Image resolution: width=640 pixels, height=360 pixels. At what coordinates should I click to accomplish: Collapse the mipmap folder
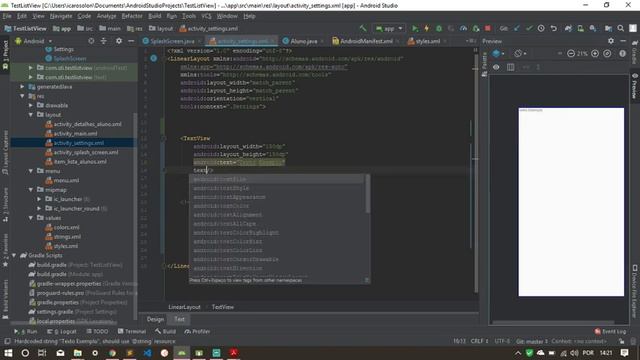pyautogui.click(x=31, y=190)
